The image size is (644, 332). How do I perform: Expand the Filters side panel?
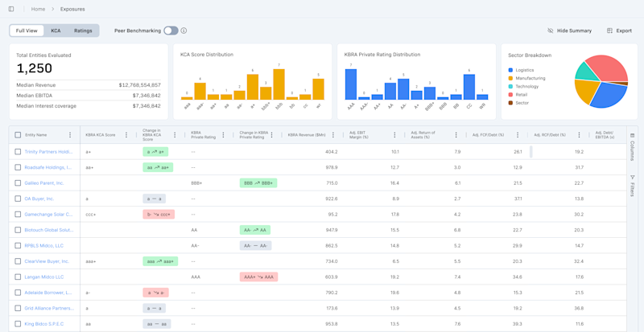pos(632,186)
